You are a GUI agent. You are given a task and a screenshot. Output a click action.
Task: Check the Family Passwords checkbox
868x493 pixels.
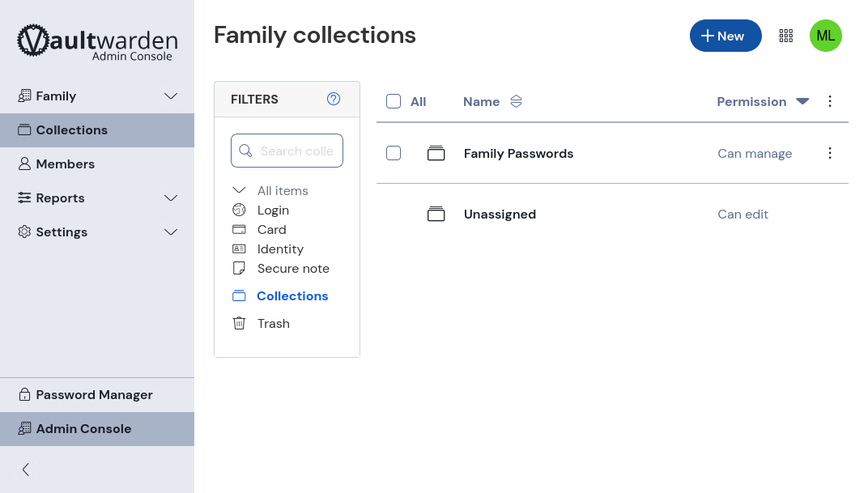click(393, 153)
